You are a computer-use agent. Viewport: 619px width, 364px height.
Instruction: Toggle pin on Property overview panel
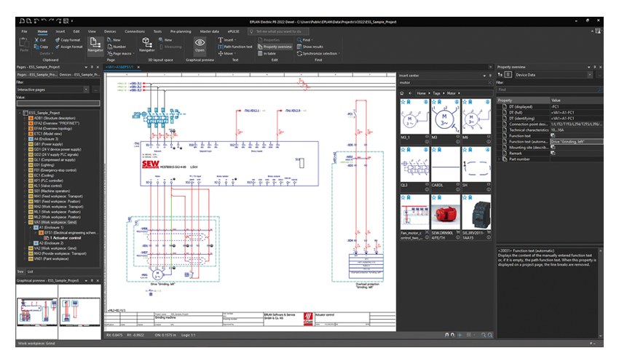click(594, 67)
